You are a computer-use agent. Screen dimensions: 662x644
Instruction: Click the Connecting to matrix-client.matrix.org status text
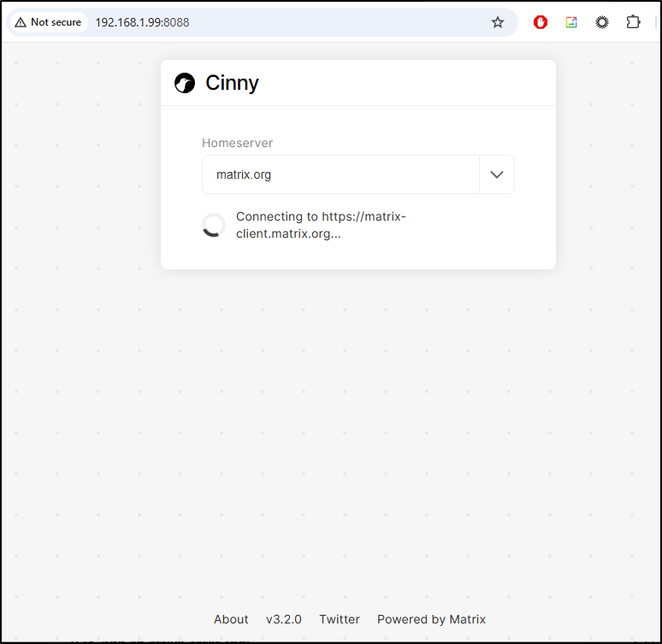coord(321,225)
